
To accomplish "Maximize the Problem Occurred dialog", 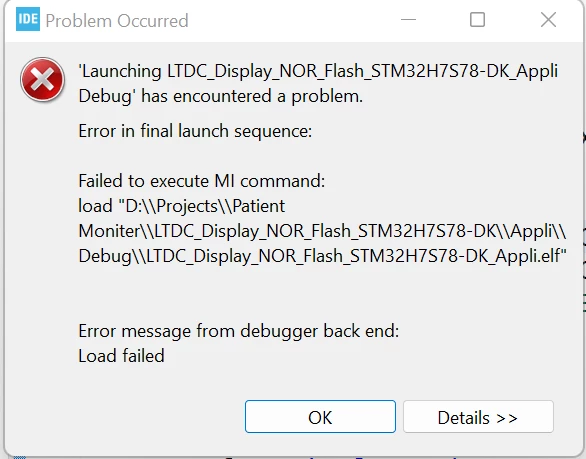I will tap(477, 19).
